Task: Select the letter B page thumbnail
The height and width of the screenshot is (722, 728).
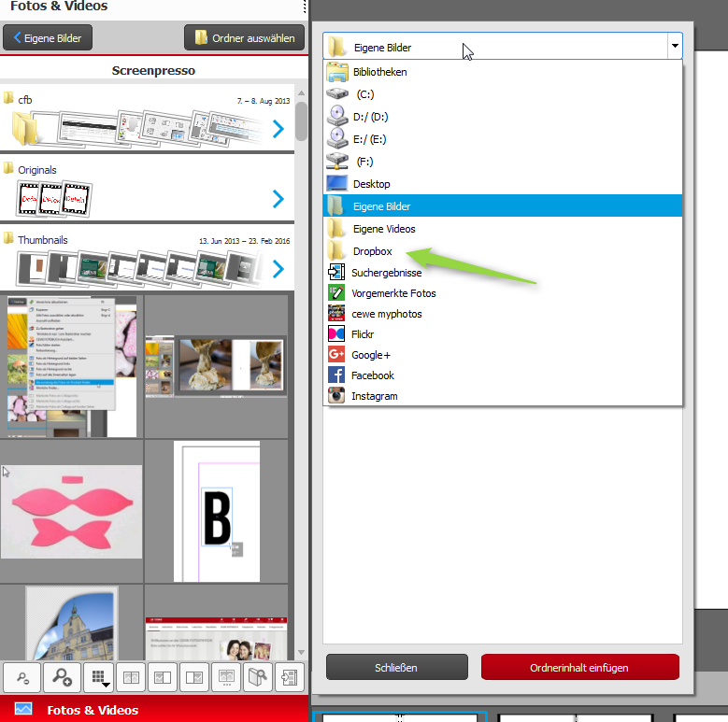Action: (x=217, y=511)
